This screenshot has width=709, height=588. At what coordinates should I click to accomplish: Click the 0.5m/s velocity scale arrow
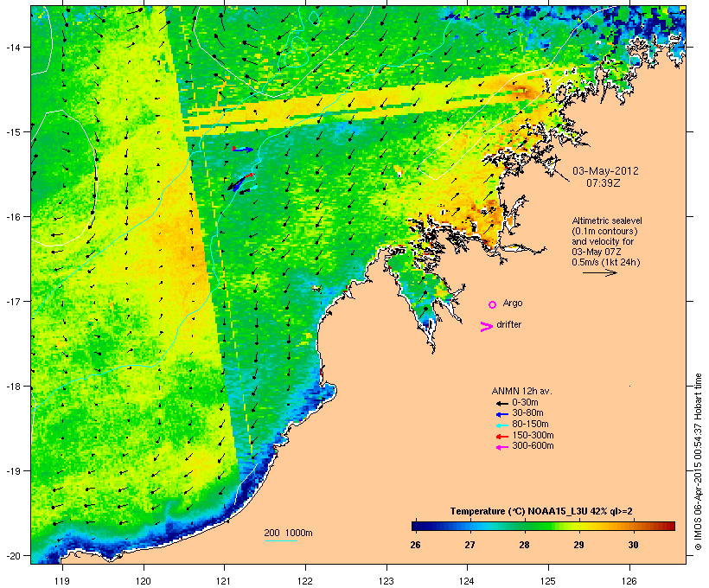click(x=599, y=272)
